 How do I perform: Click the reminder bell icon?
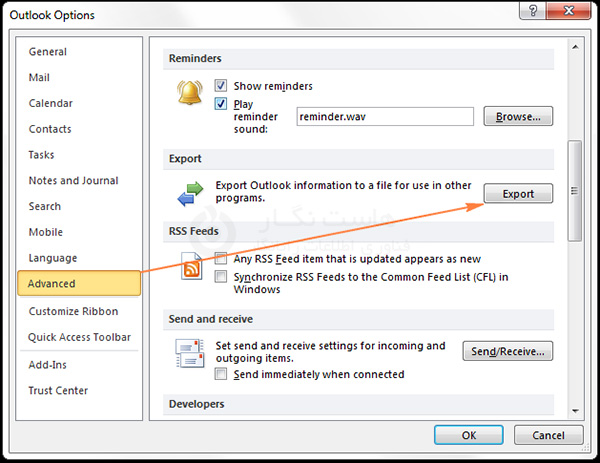click(x=189, y=93)
